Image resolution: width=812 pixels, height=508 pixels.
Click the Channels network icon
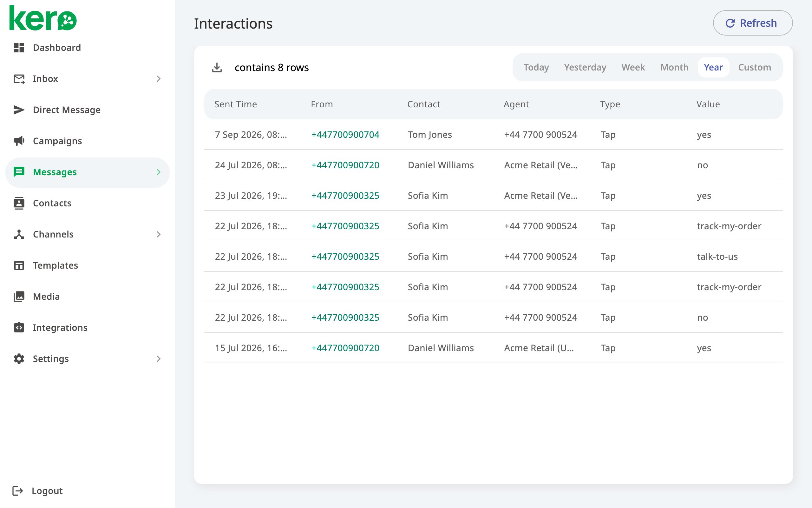19,234
